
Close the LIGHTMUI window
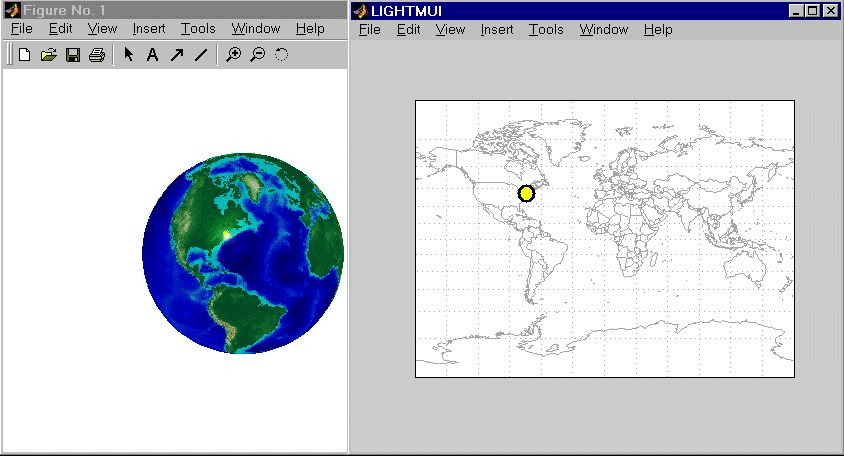[831, 11]
